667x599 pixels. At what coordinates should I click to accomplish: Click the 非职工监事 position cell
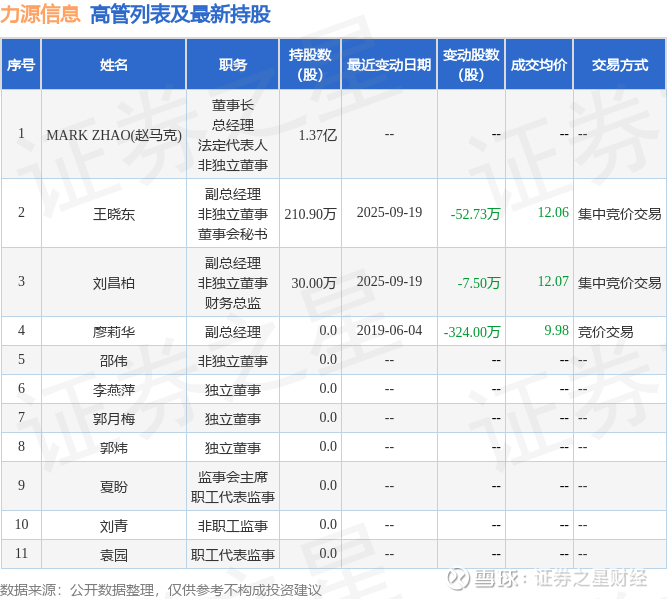(x=233, y=526)
